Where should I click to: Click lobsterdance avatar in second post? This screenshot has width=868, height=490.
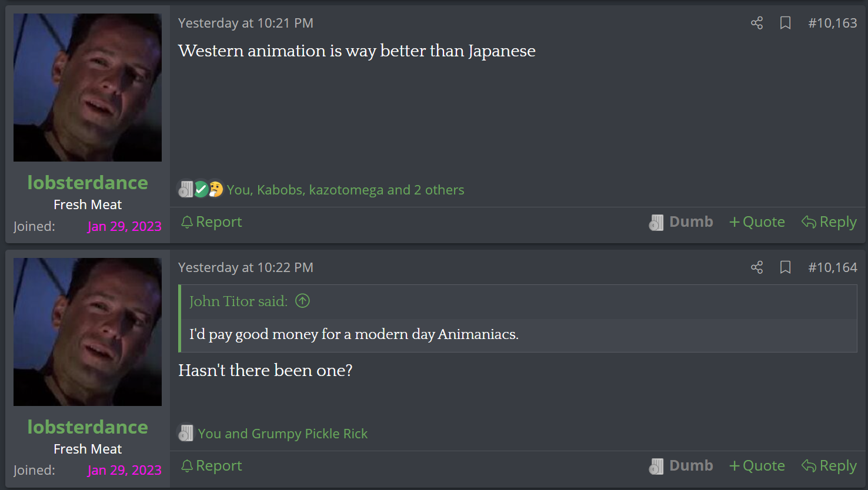(88, 332)
